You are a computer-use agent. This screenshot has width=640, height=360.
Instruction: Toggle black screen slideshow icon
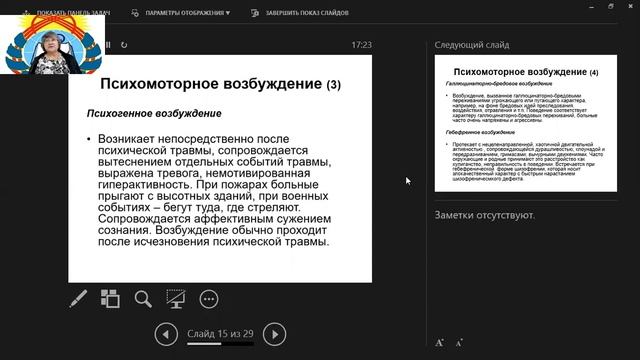coord(176,299)
